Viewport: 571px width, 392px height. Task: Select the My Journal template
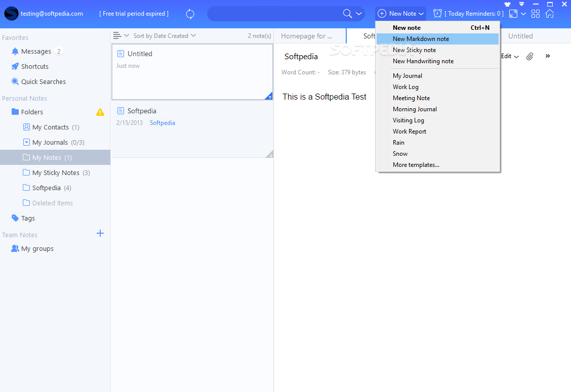point(438,76)
